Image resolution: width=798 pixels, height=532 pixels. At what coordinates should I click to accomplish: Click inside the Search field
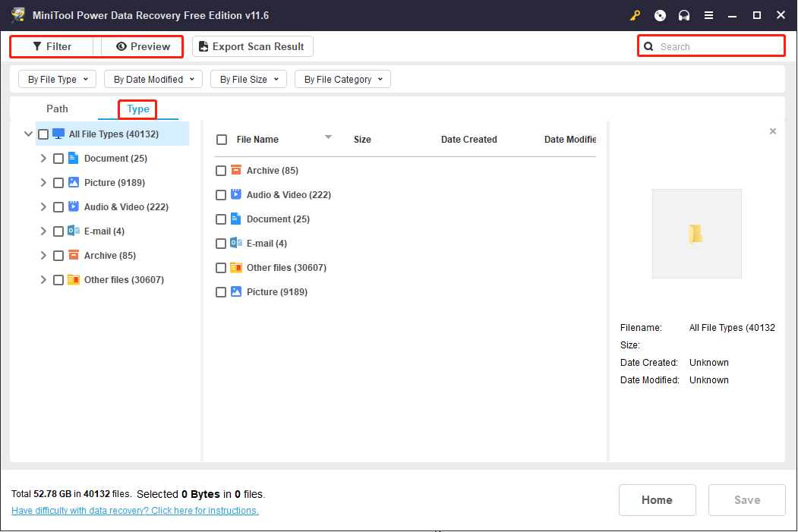click(x=714, y=46)
